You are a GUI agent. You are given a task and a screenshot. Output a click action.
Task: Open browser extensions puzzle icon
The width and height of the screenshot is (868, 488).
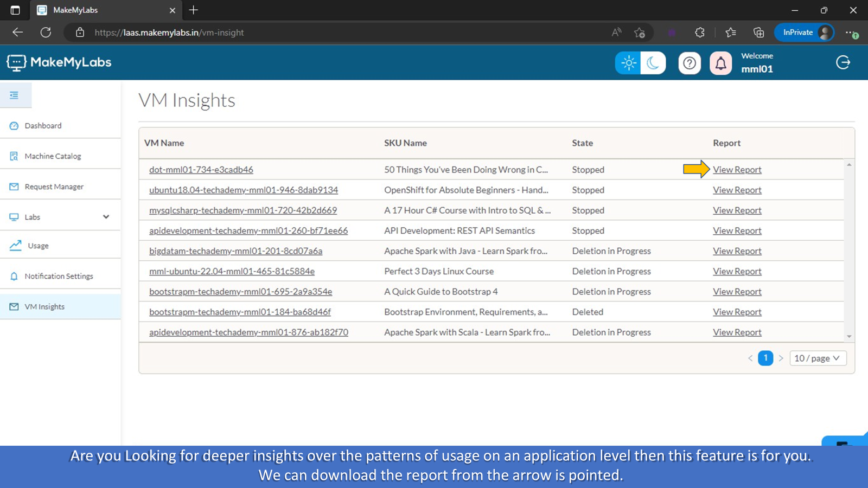click(700, 33)
